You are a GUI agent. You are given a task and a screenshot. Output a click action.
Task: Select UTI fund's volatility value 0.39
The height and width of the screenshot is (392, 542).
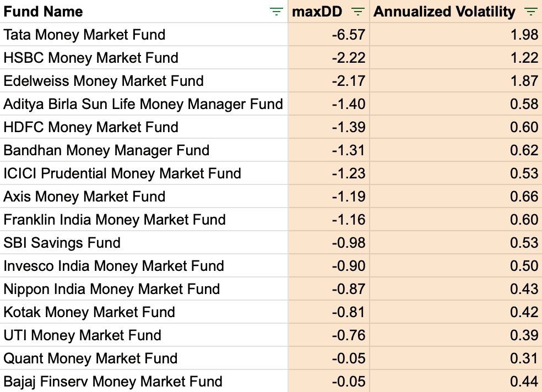(x=524, y=335)
